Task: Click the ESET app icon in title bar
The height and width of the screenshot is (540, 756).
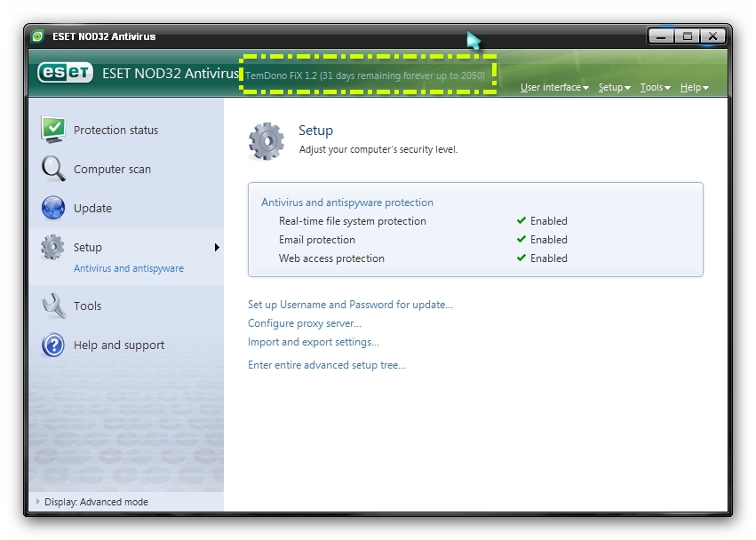Action: pyautogui.click(x=37, y=36)
